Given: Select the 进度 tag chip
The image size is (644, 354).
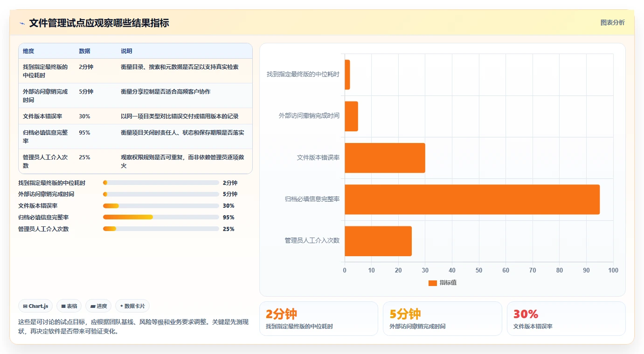Looking at the screenshot, I should (98, 306).
